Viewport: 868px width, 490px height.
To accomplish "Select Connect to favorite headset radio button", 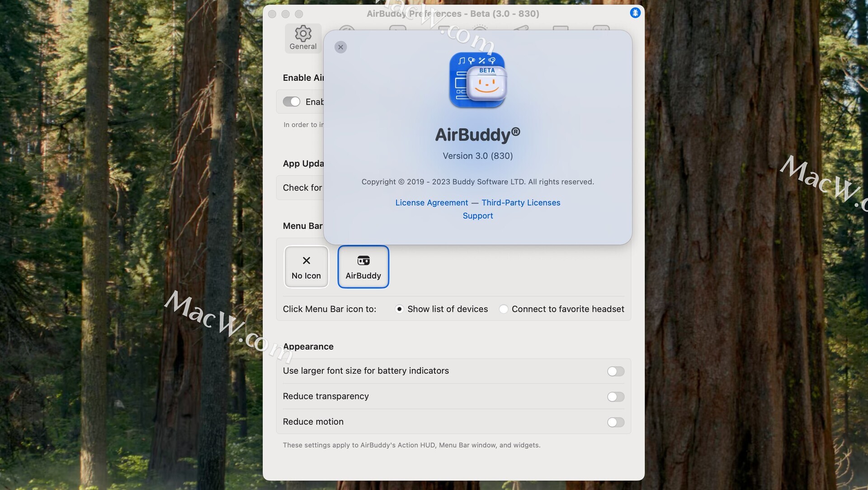I will [x=503, y=309].
